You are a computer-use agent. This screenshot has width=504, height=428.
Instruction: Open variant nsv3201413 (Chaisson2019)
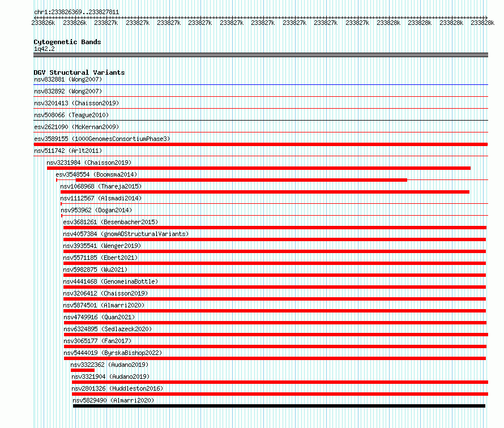76,103
